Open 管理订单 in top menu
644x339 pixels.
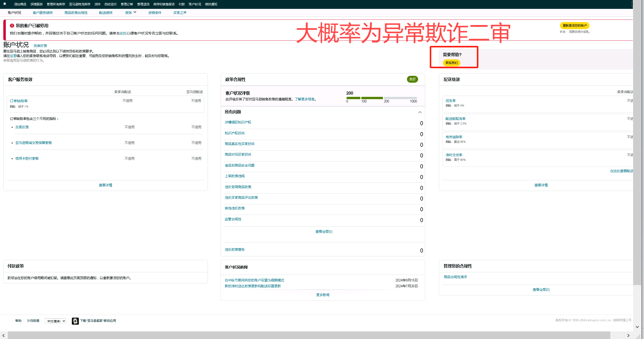pos(127,4)
